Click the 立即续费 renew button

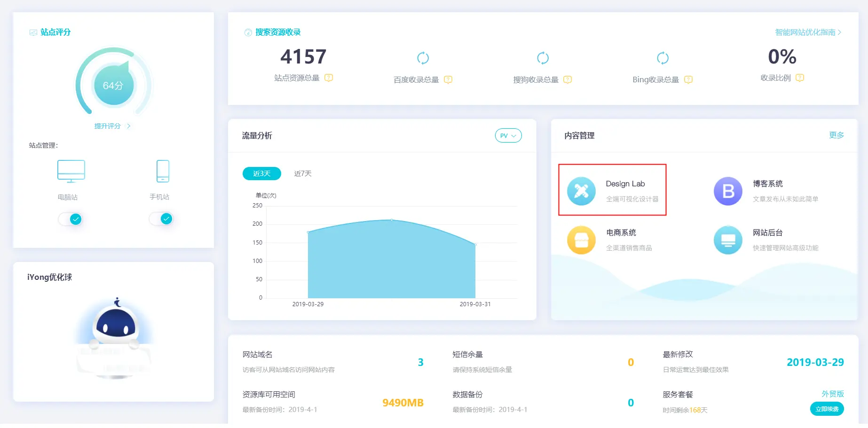pos(827,409)
